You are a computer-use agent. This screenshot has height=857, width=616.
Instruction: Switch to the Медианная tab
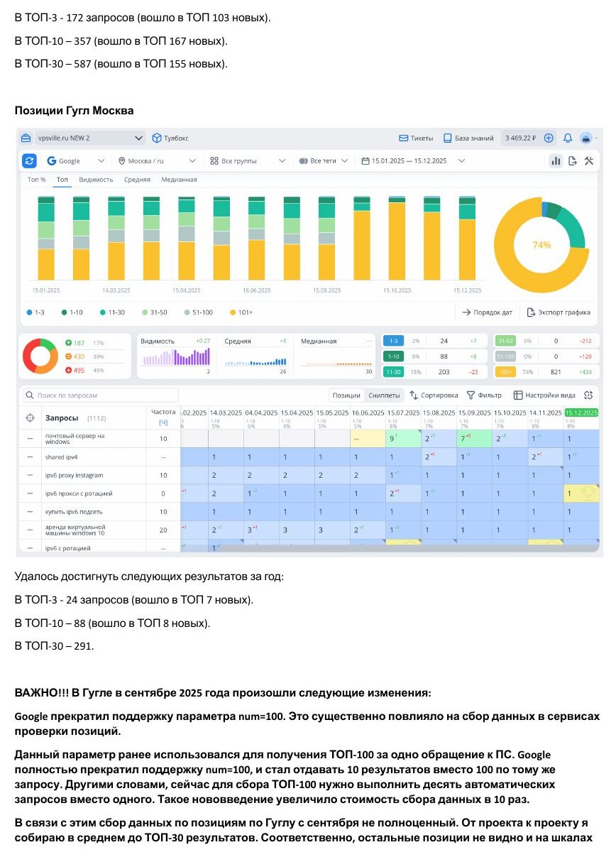[x=179, y=180]
